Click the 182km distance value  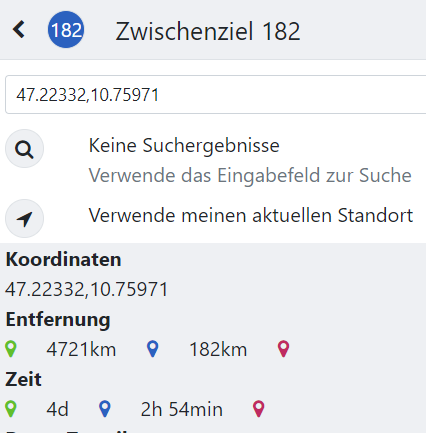pyautogui.click(x=218, y=350)
